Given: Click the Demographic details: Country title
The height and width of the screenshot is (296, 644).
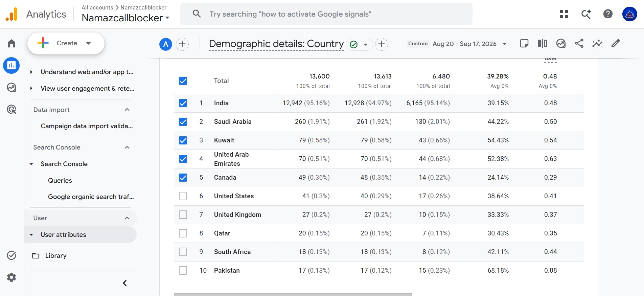Looking at the screenshot, I should pos(276,44).
